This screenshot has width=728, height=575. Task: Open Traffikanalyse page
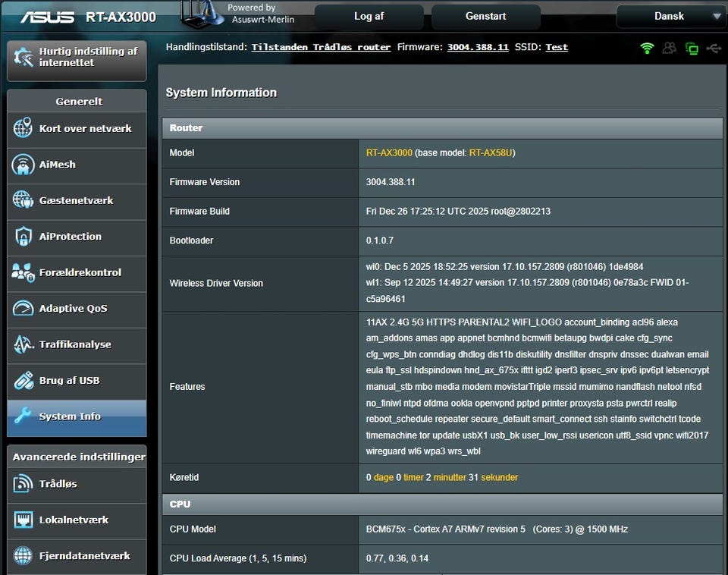77,345
